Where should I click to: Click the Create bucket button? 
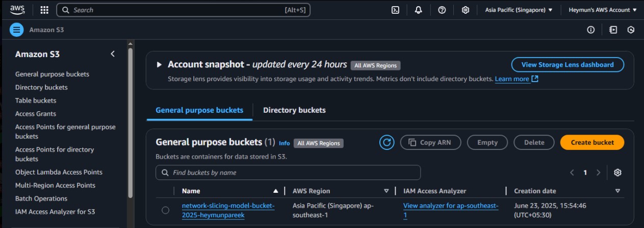592,142
